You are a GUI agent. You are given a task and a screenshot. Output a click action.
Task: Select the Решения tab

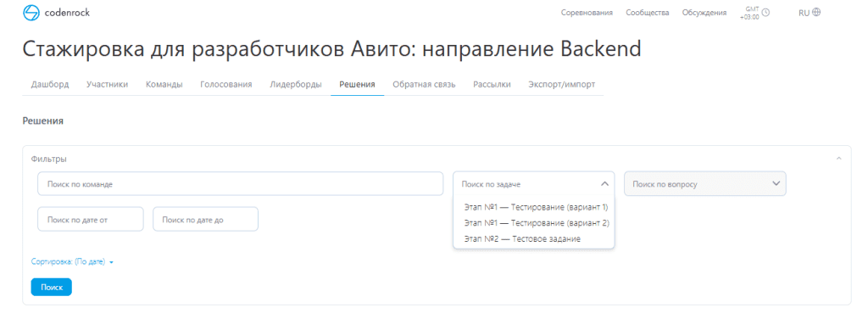click(357, 84)
